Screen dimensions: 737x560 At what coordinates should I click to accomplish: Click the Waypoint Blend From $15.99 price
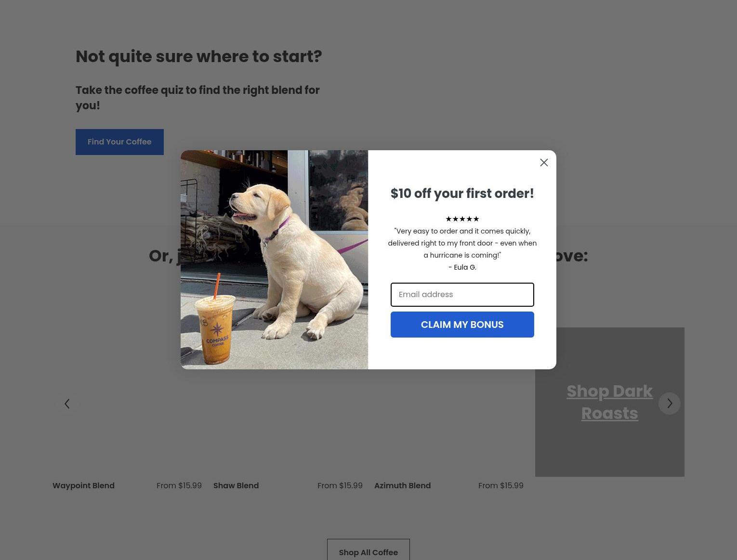coord(179,485)
